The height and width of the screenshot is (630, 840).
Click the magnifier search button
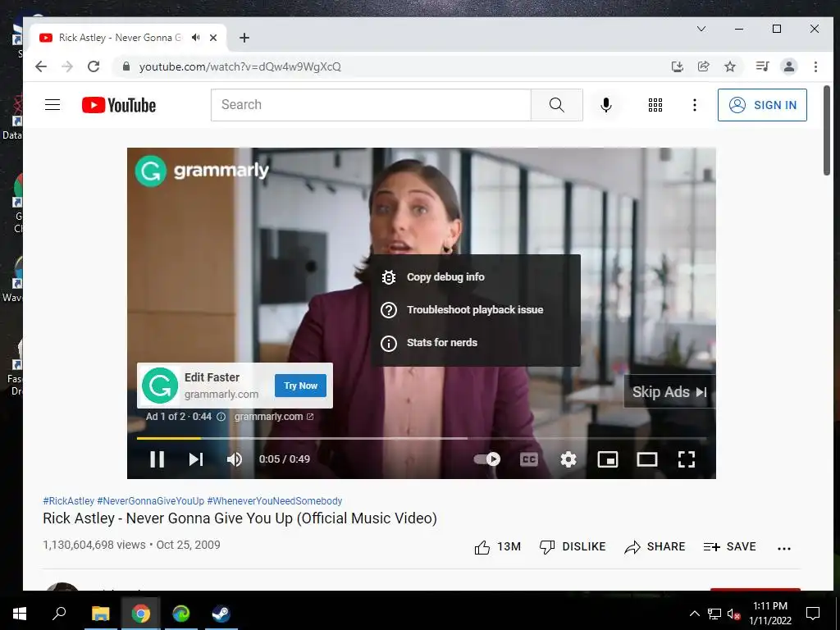(557, 105)
